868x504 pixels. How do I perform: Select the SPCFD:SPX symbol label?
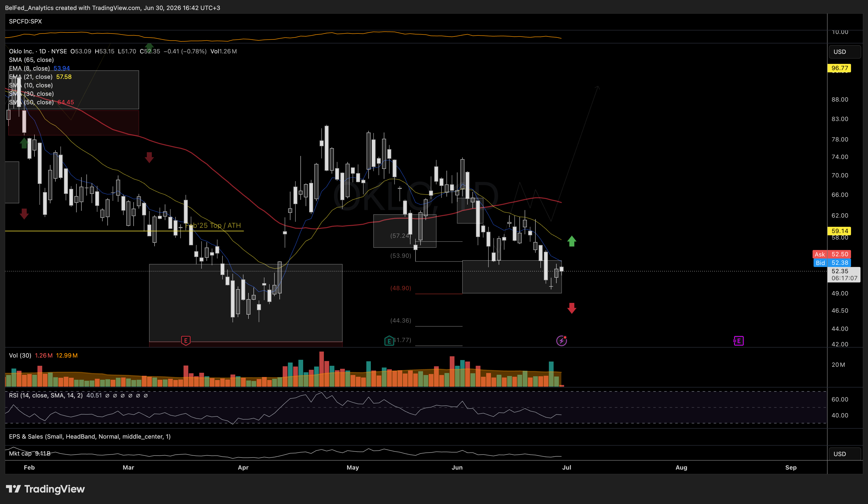[25, 21]
